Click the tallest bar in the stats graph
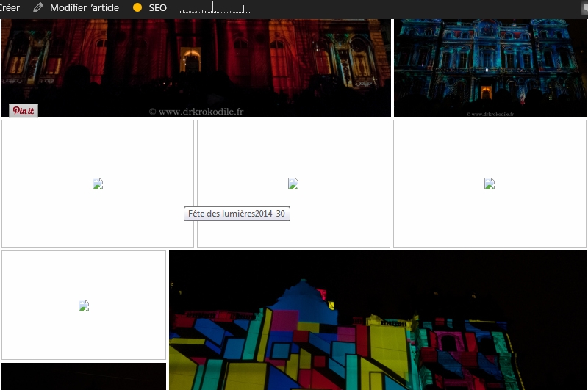The width and height of the screenshot is (588, 390). 213,7
